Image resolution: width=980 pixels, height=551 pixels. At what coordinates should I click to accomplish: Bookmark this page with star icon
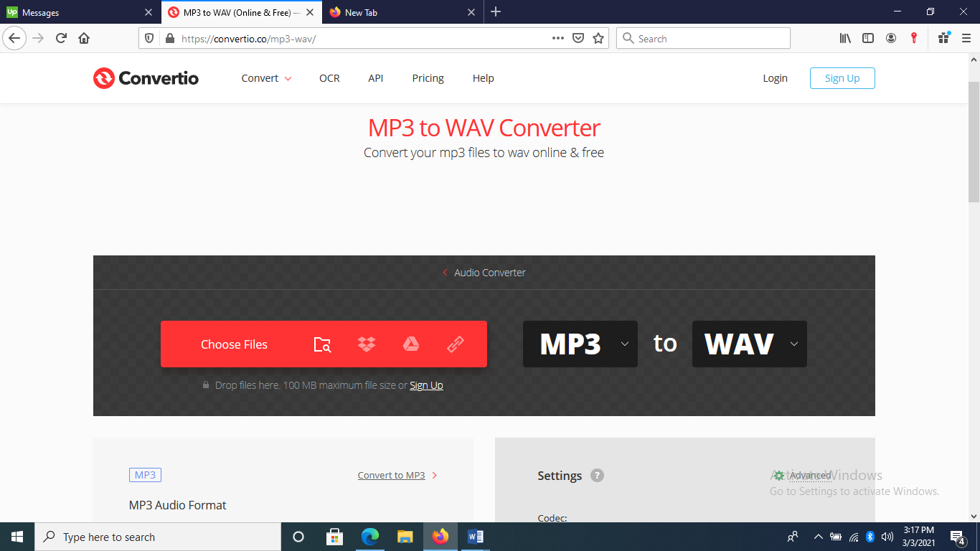(598, 38)
